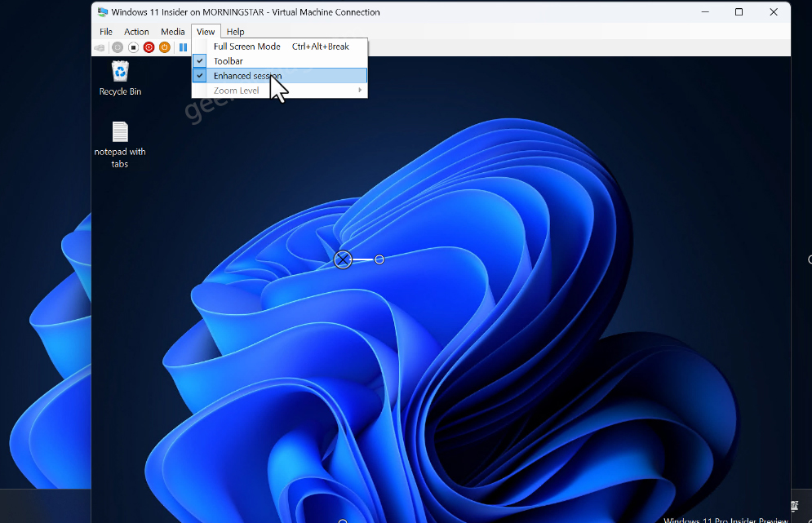812x523 pixels.
Task: Minimize the Virtual Machine Connection window
Action: pyautogui.click(x=705, y=12)
